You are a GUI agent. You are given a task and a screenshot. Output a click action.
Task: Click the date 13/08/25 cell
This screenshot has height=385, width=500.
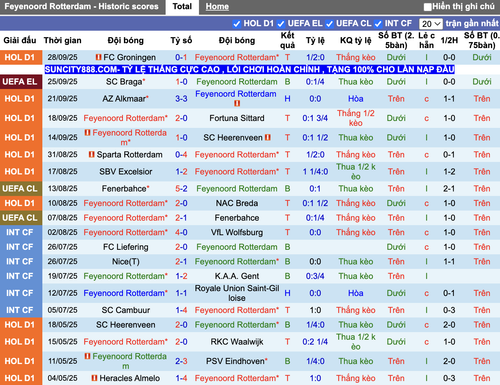[x=62, y=189]
